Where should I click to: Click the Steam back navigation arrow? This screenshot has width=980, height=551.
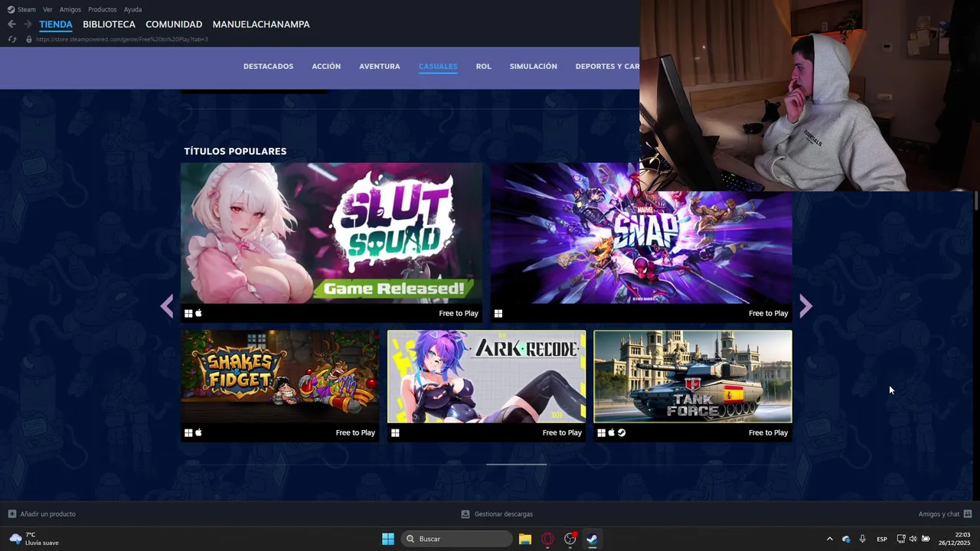pyautogui.click(x=11, y=24)
